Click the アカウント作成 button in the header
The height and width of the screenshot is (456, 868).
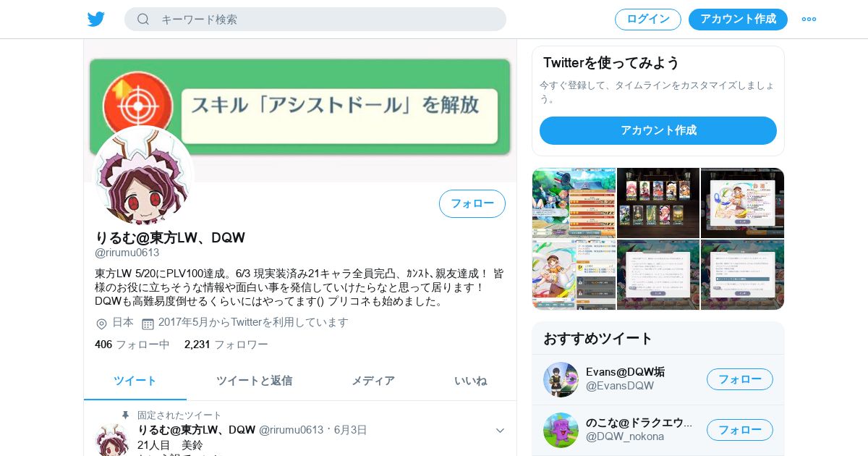738,20
